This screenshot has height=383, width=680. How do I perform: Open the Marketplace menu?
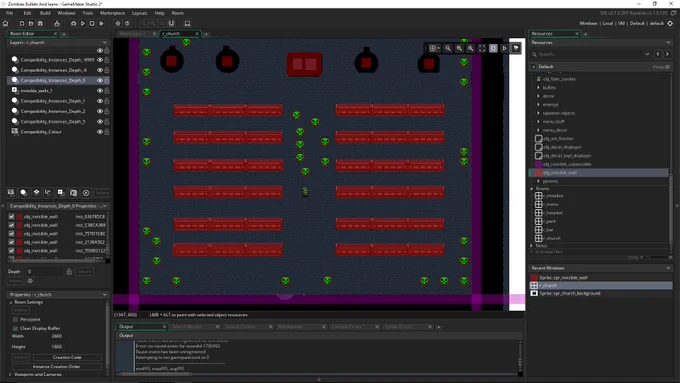coord(112,13)
